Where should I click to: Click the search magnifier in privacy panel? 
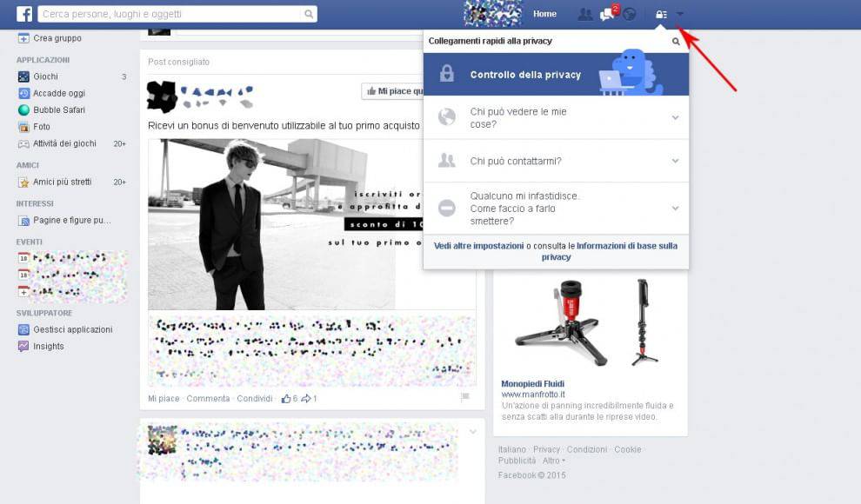tap(676, 41)
